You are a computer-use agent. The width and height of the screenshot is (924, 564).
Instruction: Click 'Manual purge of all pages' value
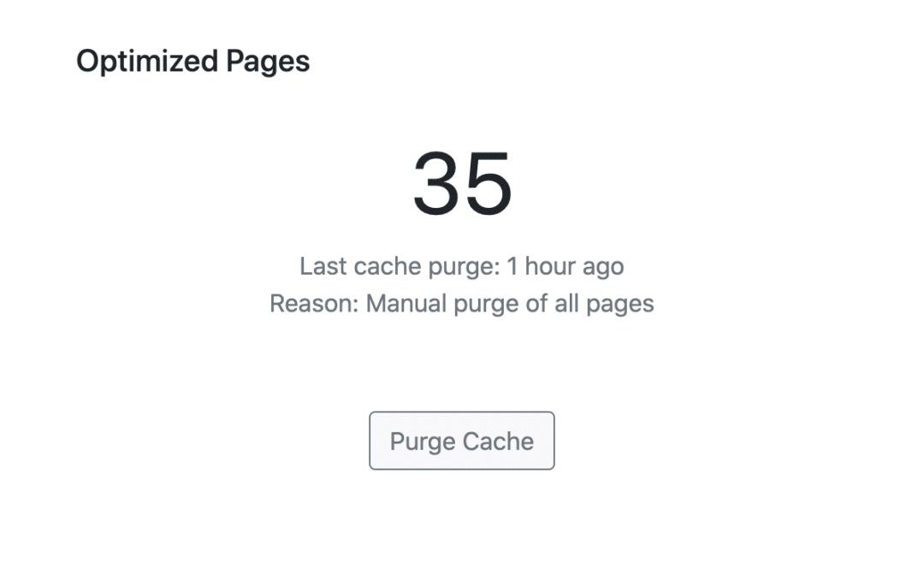(x=510, y=304)
